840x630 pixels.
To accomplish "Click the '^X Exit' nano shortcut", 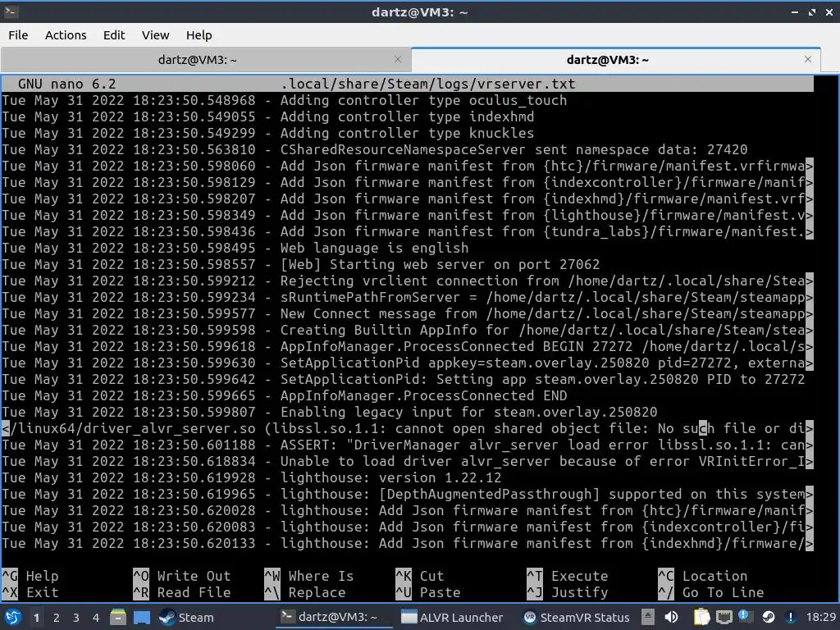I will click(30, 592).
